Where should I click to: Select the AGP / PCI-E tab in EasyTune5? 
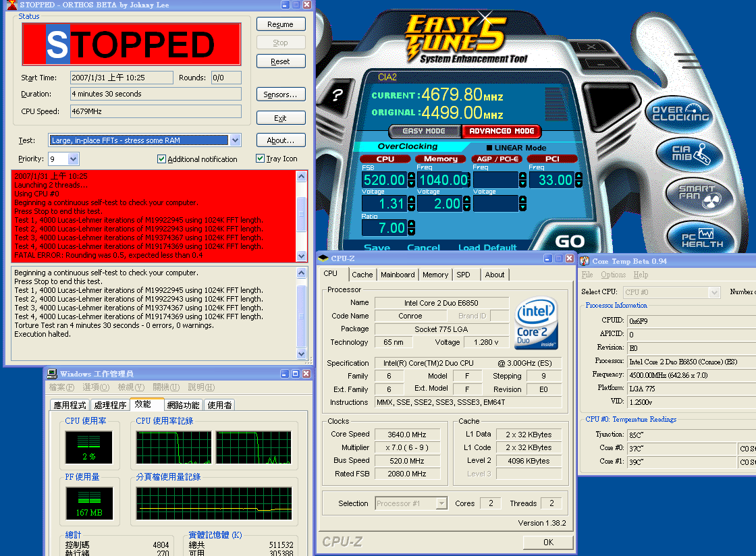coord(497,159)
